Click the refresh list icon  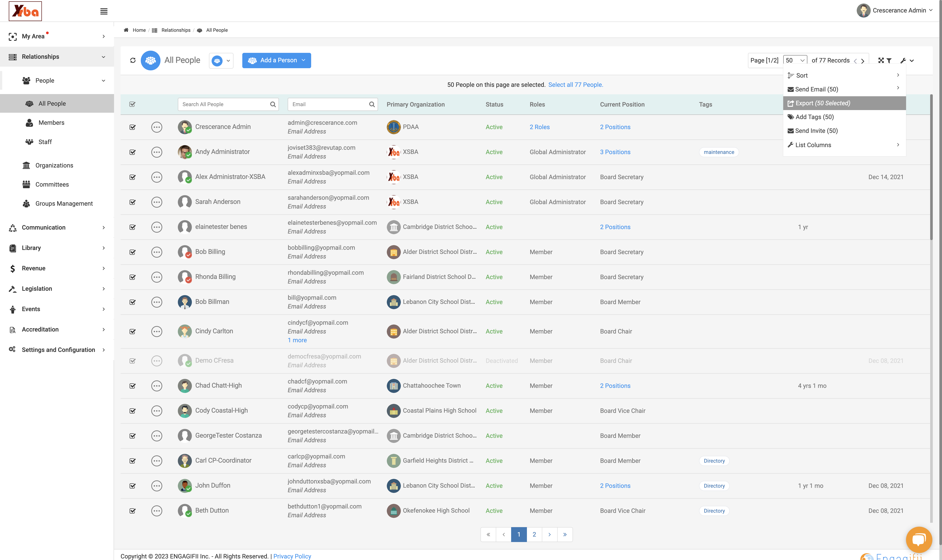[133, 60]
